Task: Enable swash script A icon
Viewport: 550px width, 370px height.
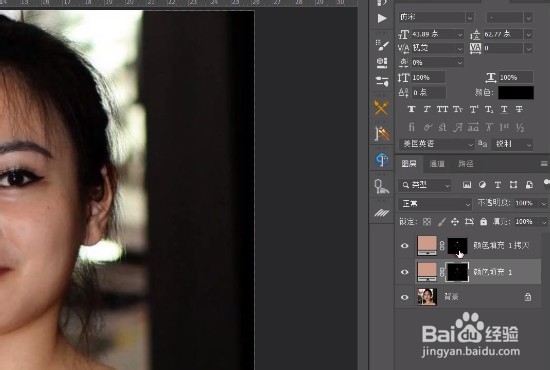Action: point(458,127)
